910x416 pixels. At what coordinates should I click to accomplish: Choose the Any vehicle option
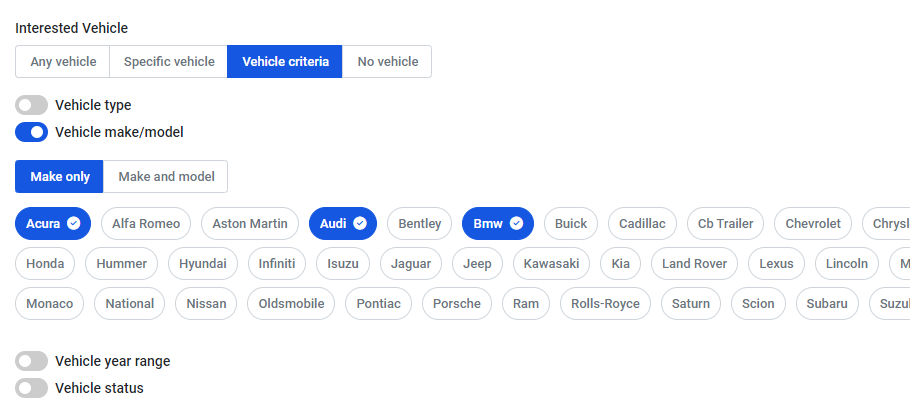pos(63,62)
